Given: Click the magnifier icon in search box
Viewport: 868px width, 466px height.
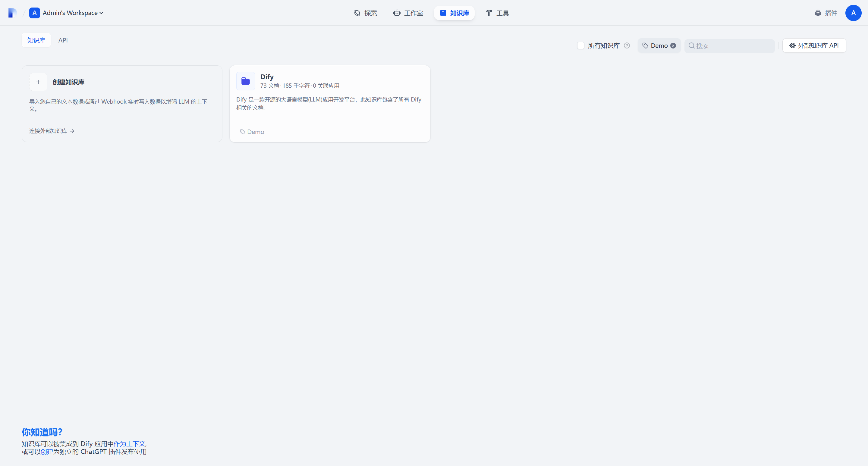Looking at the screenshot, I should pyautogui.click(x=691, y=45).
